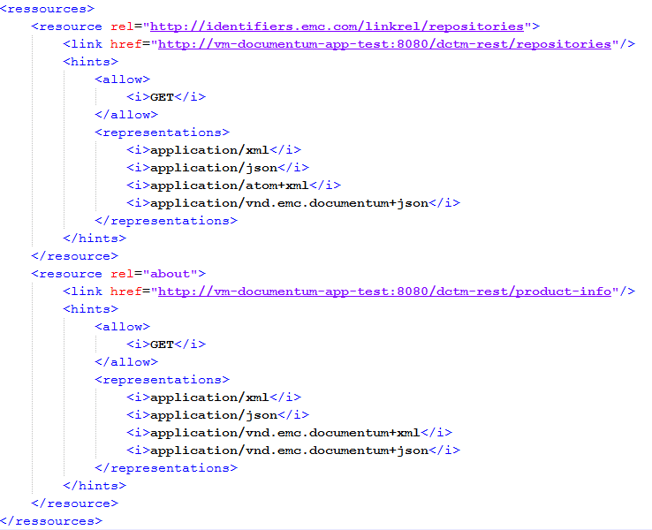Open the identifiers.emc.com linkrel repositories link
Viewport: 652px width, 530px height.
point(337,27)
